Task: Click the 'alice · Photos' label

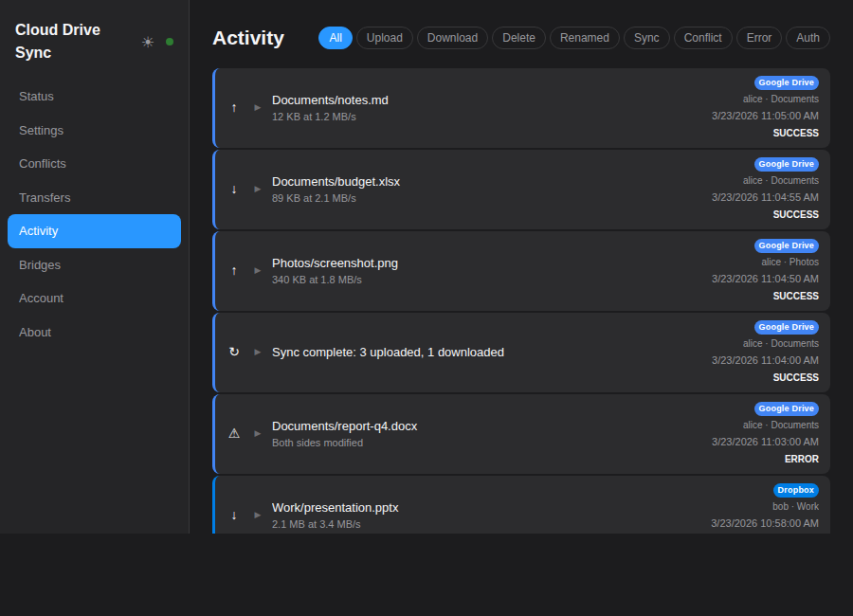Action: pos(789,263)
